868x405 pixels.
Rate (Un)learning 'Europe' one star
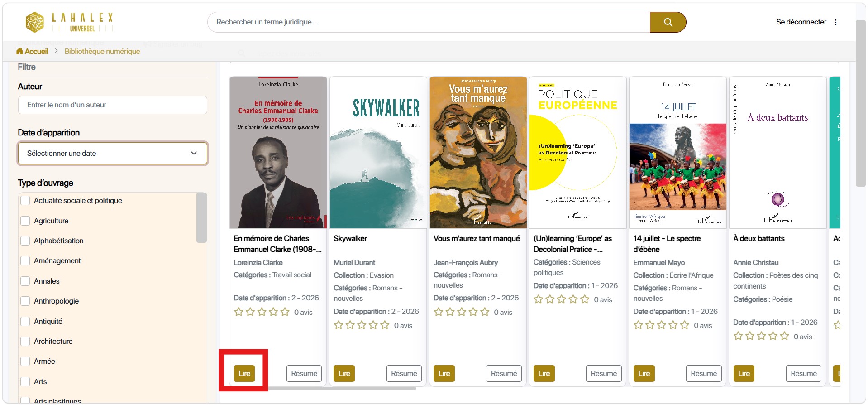[538, 299]
